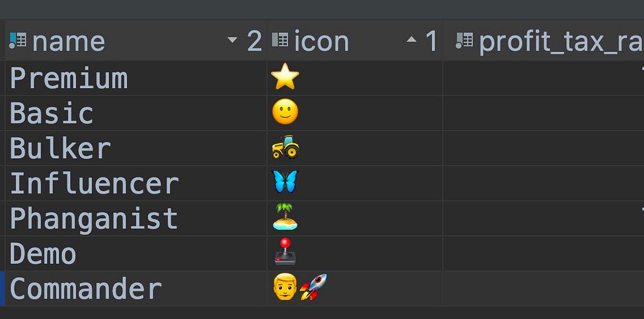The width and height of the screenshot is (644, 319).
Task: Click the profit_tax_rate column header
Action: (x=544, y=41)
